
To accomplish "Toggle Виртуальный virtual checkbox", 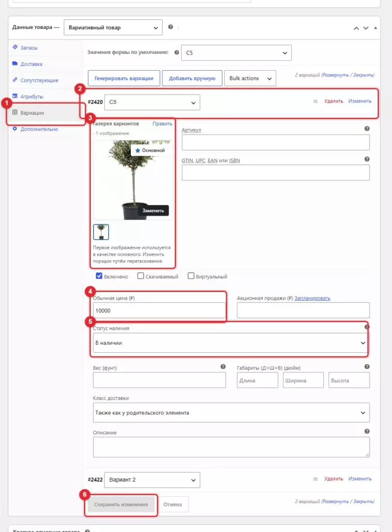I will tap(191, 276).
